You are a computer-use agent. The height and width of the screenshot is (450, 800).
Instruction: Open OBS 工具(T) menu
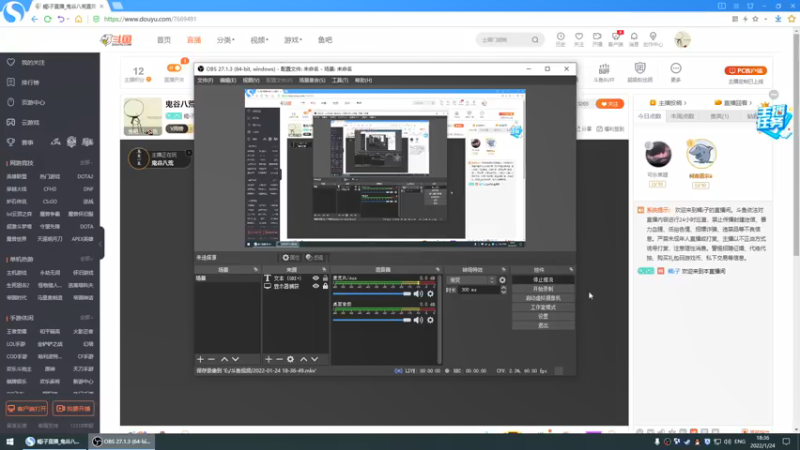click(340, 80)
